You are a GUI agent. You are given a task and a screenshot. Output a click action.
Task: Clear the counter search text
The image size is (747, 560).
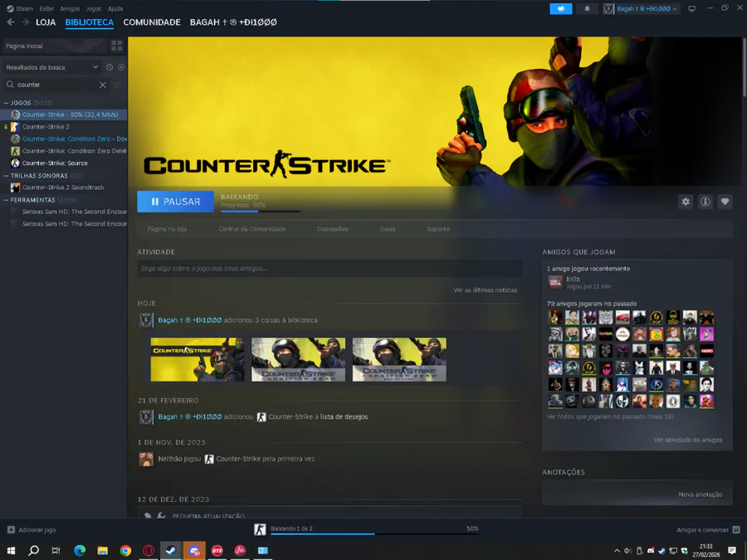(x=102, y=85)
